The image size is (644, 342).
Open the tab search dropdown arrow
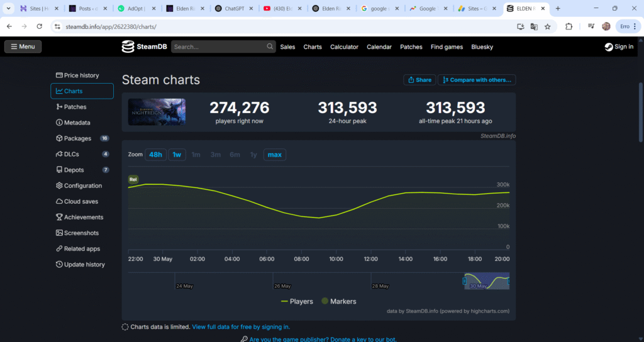click(x=8, y=8)
